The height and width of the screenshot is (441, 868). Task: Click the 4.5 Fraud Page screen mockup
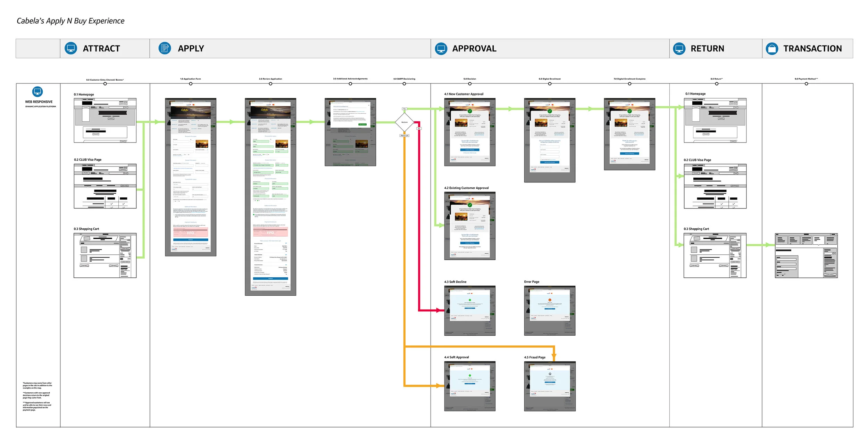coord(550,386)
